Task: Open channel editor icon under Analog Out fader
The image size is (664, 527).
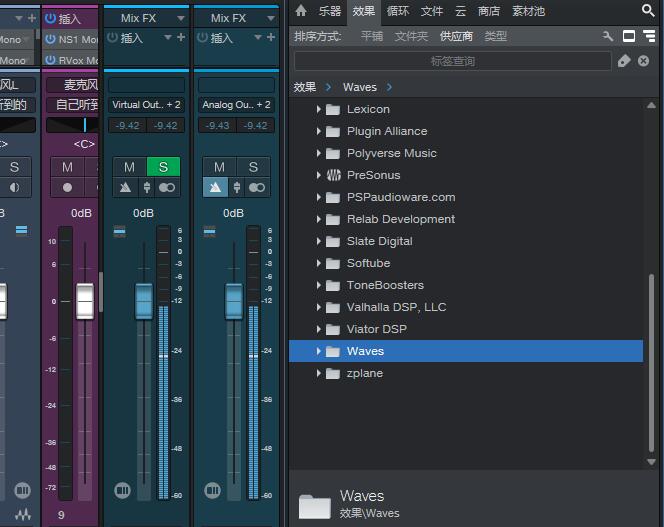Action: tap(212, 490)
